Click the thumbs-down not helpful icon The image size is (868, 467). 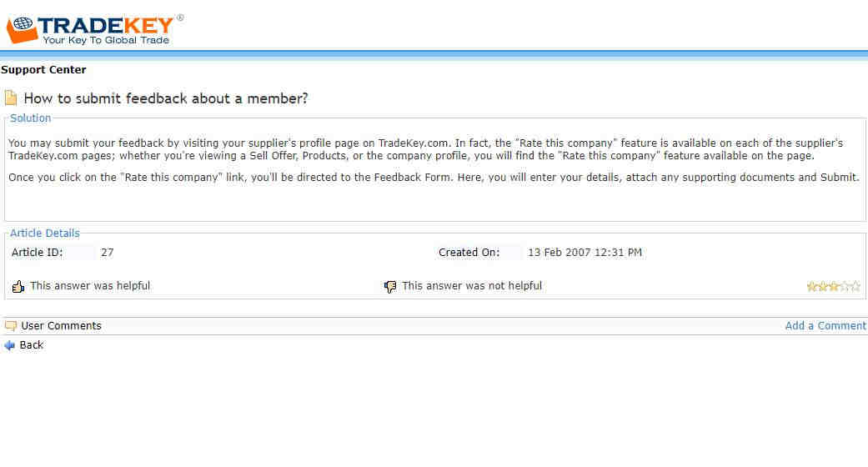point(390,286)
